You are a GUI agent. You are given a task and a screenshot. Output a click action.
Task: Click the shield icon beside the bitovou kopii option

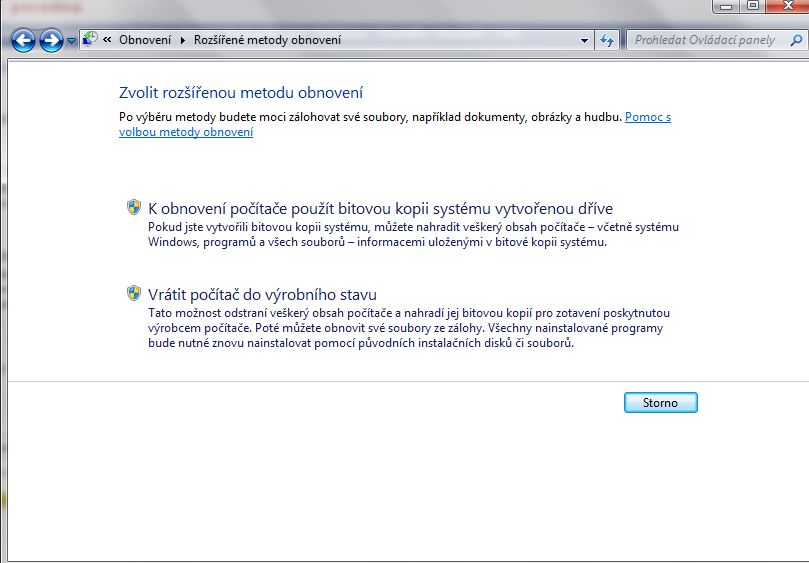tap(134, 207)
